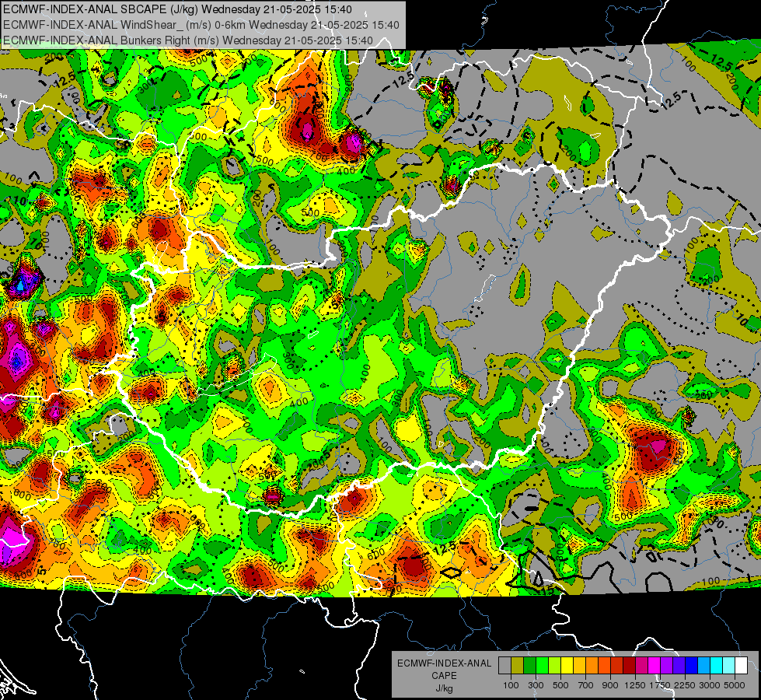Click the '3000' legend scale value
Screen dimensions: 761x700
[x=710, y=685]
